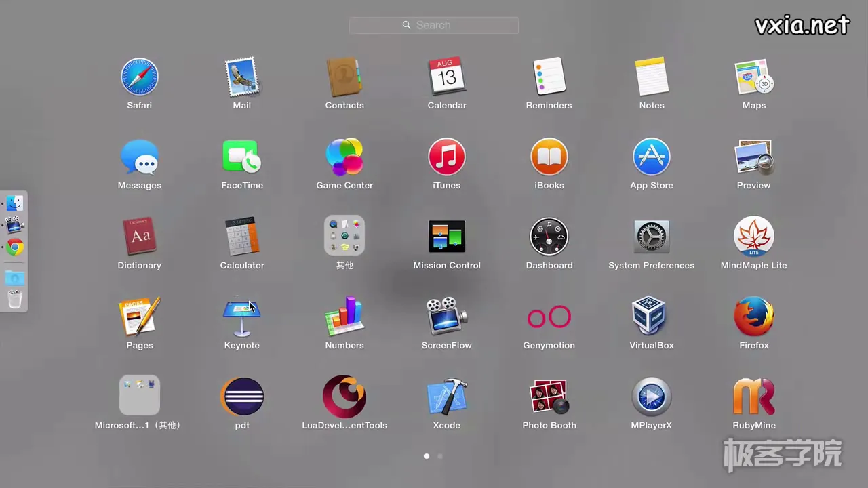This screenshot has height=488, width=868.
Task: Start FaceTime
Action: [242, 157]
